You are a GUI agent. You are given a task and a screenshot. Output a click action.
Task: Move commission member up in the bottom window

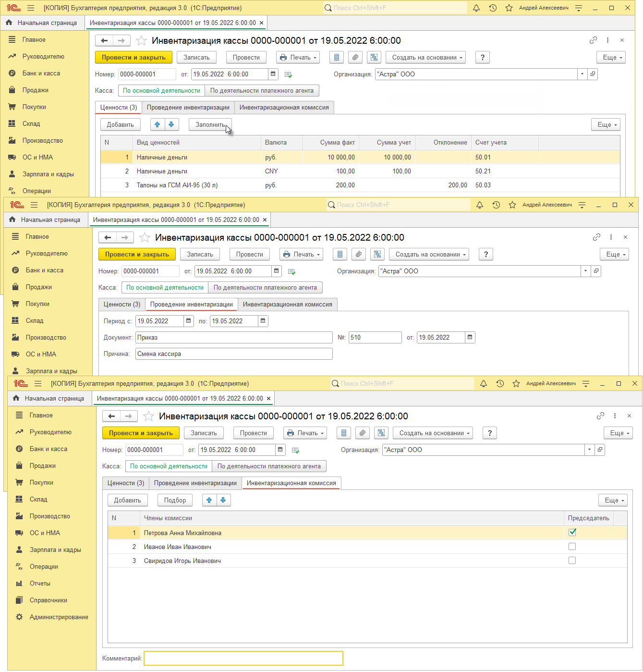[209, 500]
